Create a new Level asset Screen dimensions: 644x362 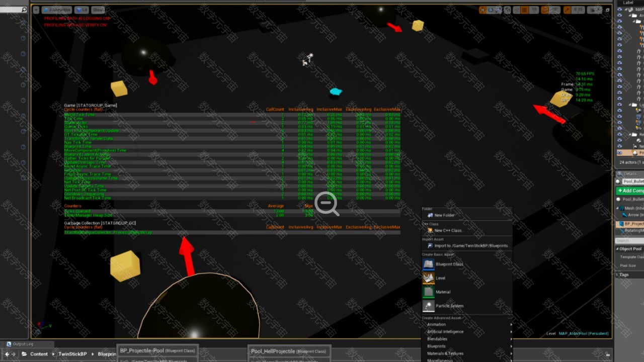coord(468,278)
